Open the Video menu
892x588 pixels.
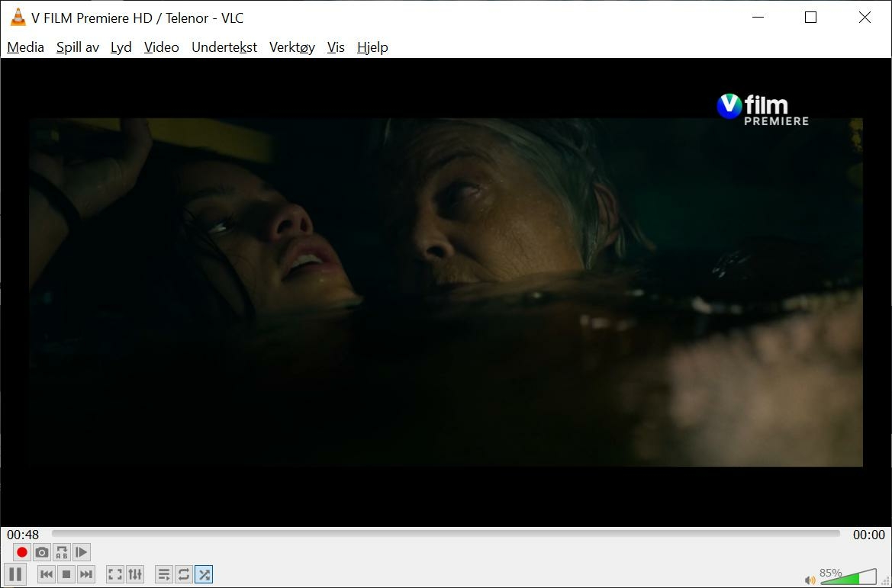(x=162, y=47)
